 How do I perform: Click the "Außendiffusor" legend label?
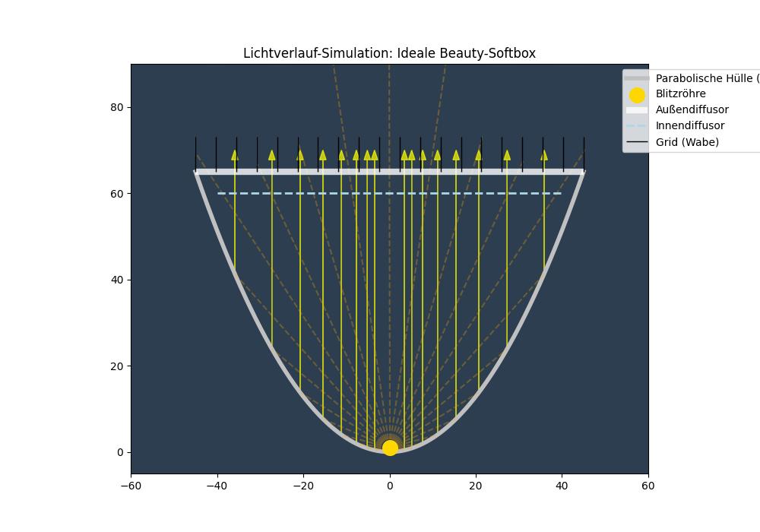coord(692,110)
